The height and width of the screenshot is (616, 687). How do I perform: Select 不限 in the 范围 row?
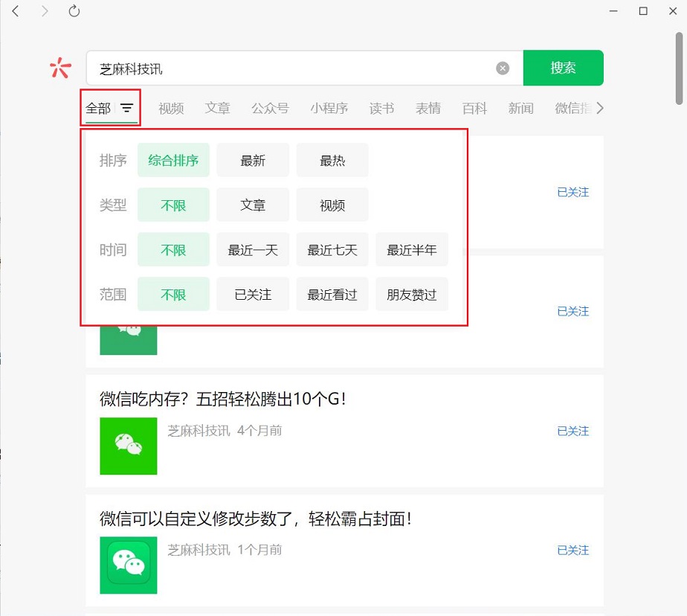173,294
